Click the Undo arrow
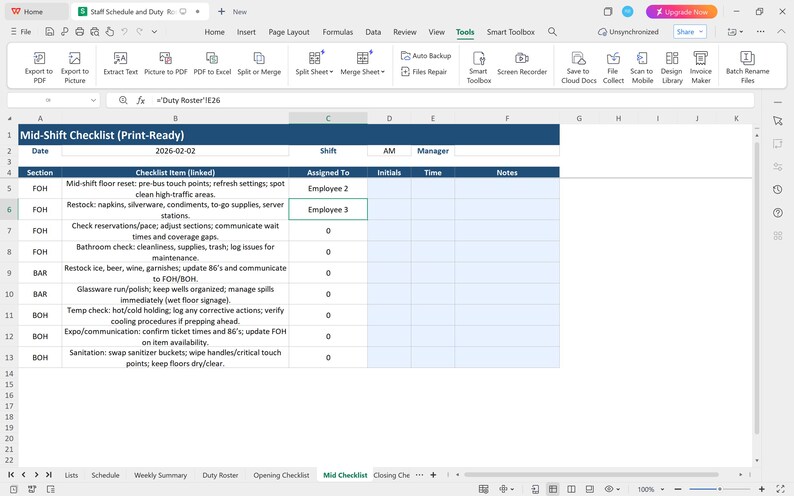Screen dimensions: 794x496 [125, 32]
